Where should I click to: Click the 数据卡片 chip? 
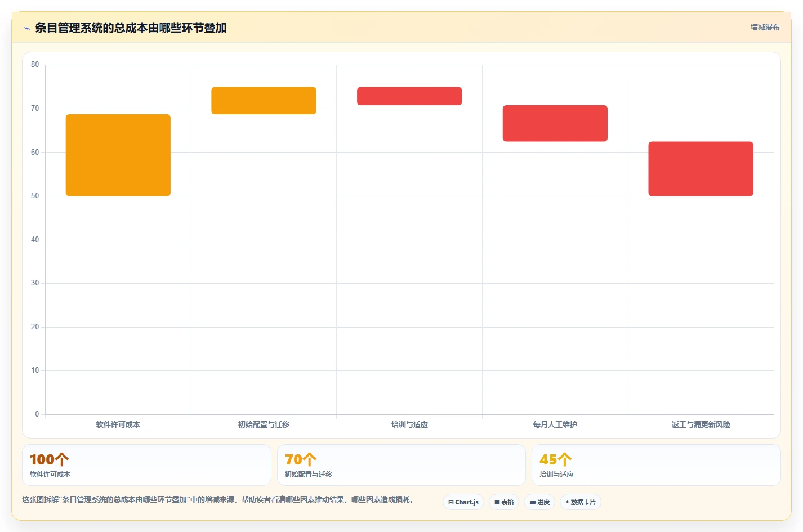click(x=581, y=502)
